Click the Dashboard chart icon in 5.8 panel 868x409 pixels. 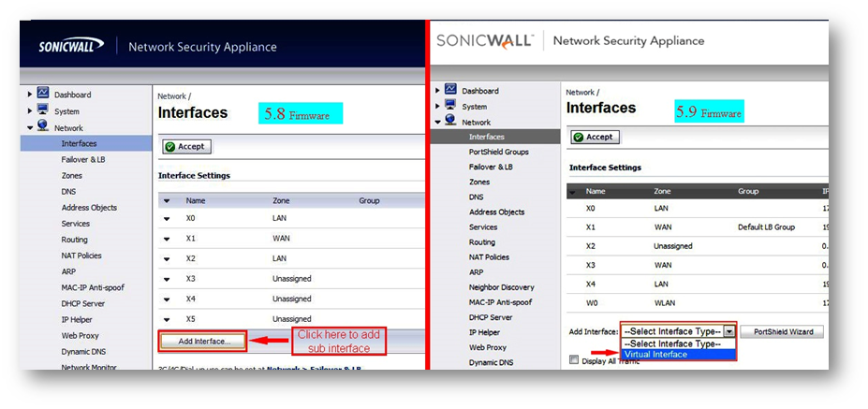(43, 93)
